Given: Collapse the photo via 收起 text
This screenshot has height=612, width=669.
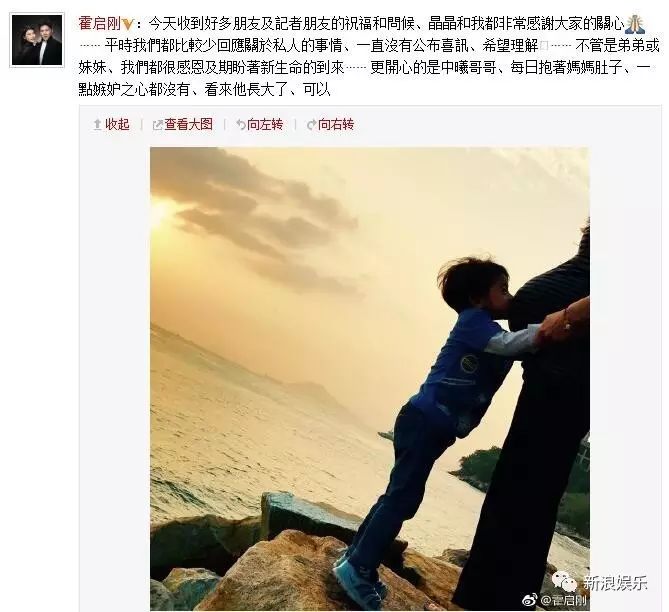Looking at the screenshot, I should (117, 125).
